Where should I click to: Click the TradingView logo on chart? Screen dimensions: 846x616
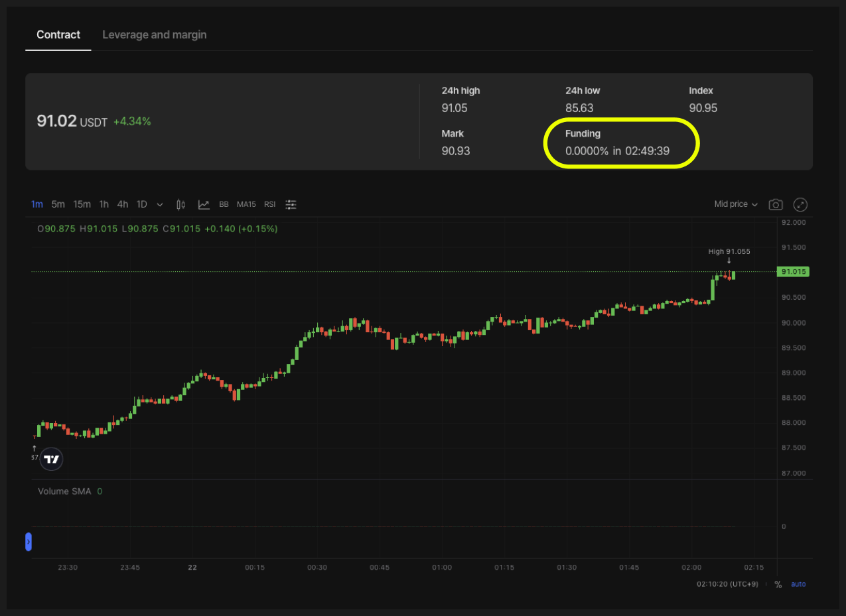click(51, 459)
